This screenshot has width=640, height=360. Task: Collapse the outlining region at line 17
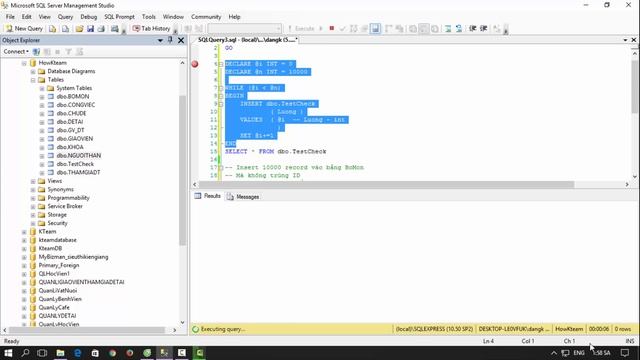tap(221, 168)
